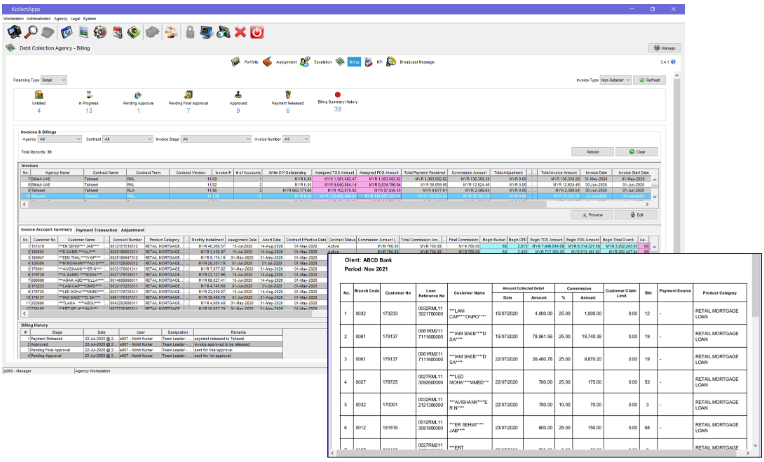This screenshot has width=764, height=462.
Task: Switch to the Adjustment tab
Action: pyautogui.click(x=133, y=230)
